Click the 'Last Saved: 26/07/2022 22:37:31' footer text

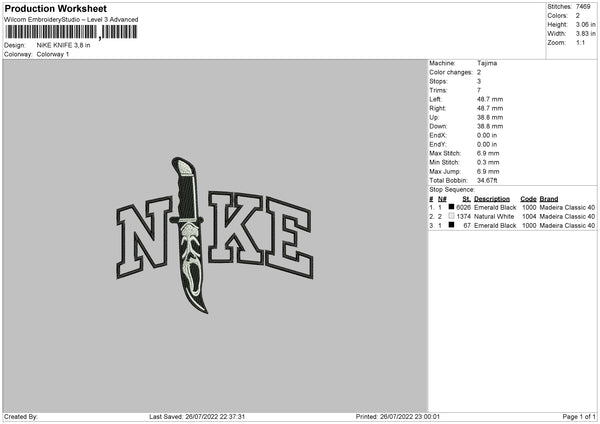pyautogui.click(x=197, y=416)
